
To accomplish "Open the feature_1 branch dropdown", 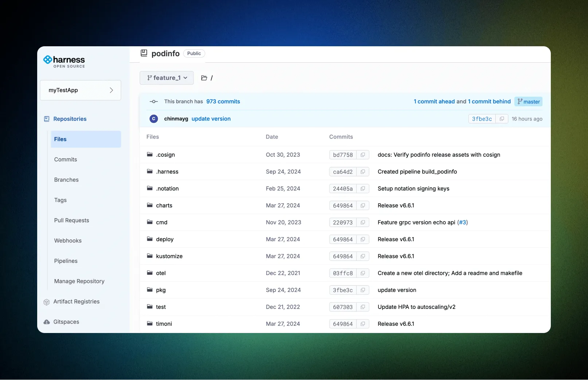I will click(x=167, y=78).
